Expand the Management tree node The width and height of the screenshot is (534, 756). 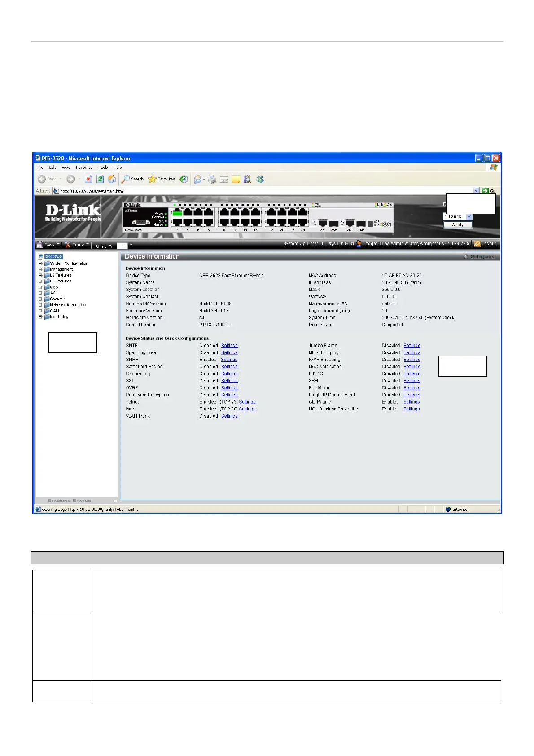pos(40,269)
